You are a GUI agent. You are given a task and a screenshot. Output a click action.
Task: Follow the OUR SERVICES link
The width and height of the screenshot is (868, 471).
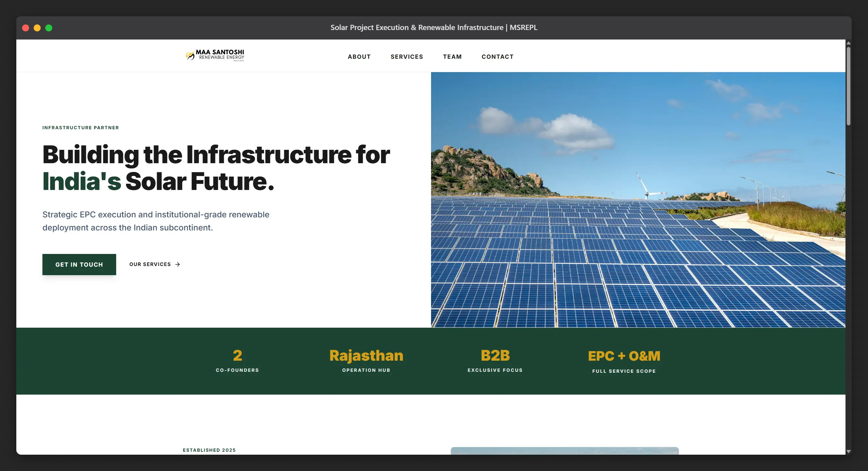click(x=149, y=264)
